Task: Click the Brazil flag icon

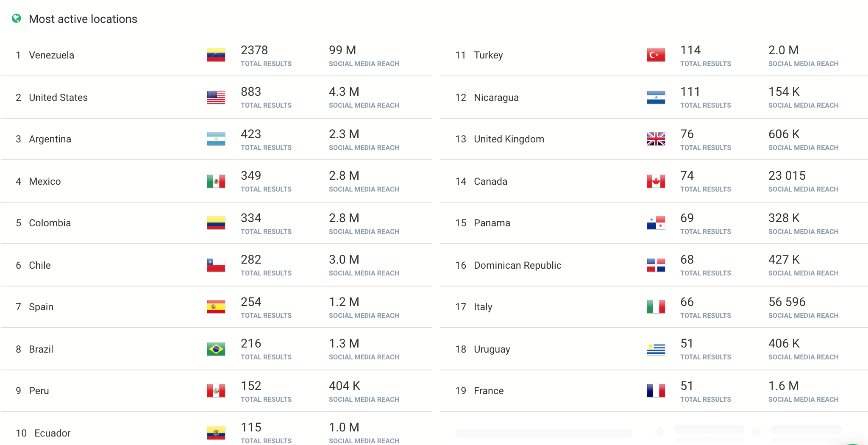Action: (216, 349)
